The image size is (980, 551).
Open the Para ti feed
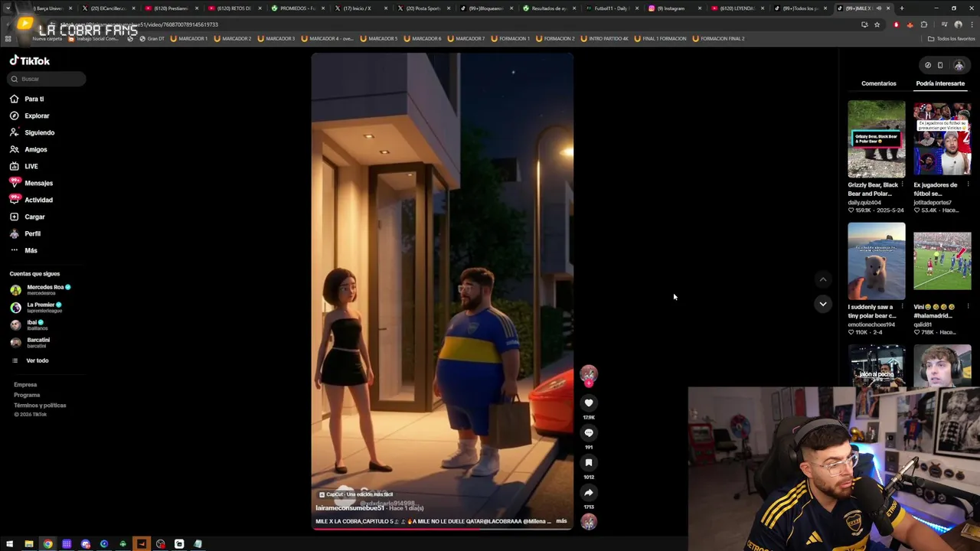27,99
